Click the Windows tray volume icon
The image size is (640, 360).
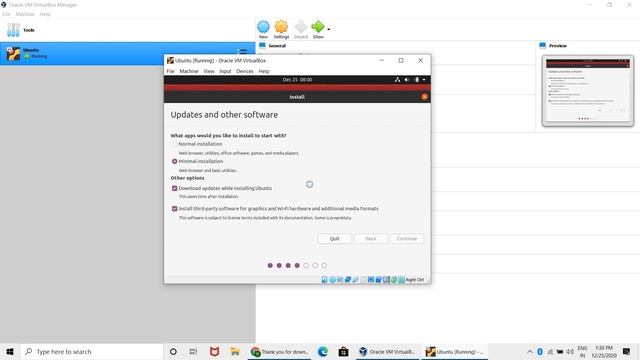(570, 351)
